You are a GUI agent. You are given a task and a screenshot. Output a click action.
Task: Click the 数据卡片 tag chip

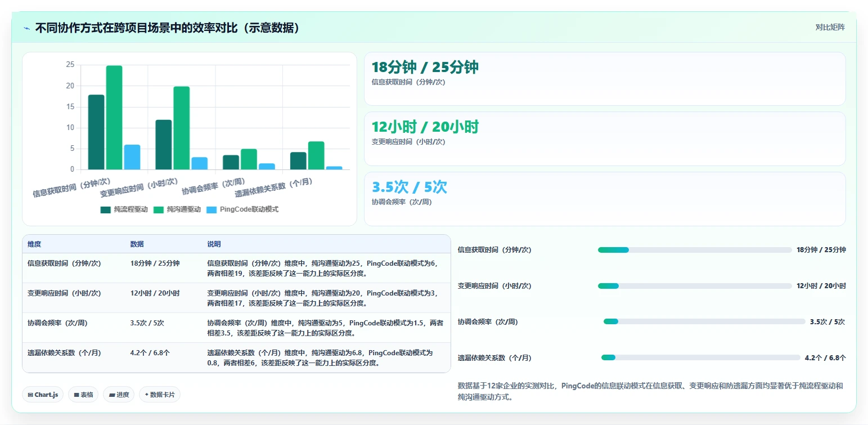pyautogui.click(x=159, y=395)
